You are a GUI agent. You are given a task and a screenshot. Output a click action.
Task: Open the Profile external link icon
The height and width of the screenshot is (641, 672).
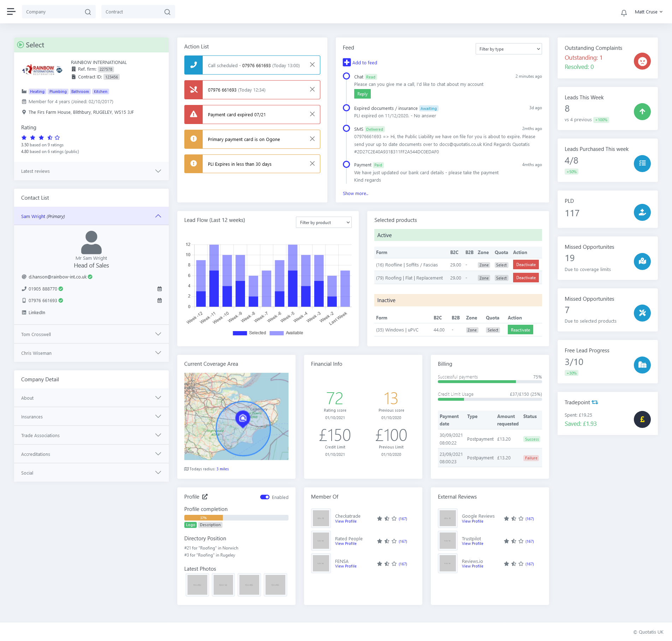205,497
